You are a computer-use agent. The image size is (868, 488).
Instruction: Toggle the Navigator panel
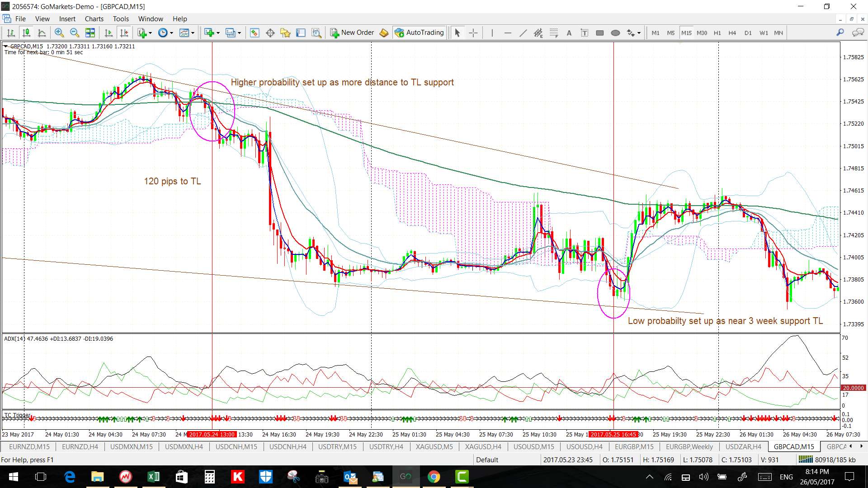tap(285, 33)
